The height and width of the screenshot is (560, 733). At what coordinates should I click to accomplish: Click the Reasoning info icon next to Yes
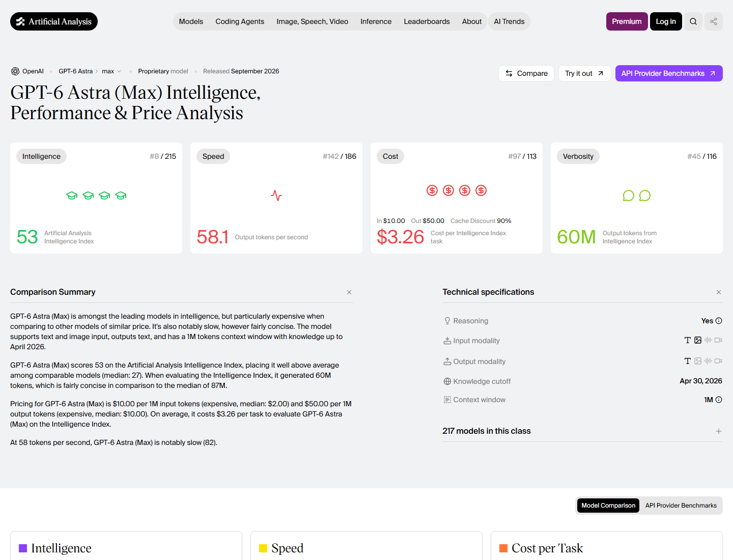(719, 321)
